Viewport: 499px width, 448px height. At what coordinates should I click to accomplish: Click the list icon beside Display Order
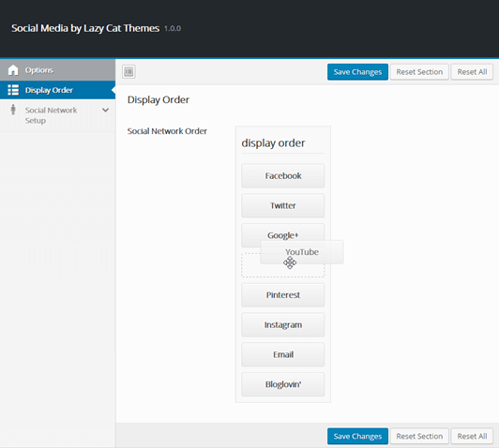pos(13,90)
